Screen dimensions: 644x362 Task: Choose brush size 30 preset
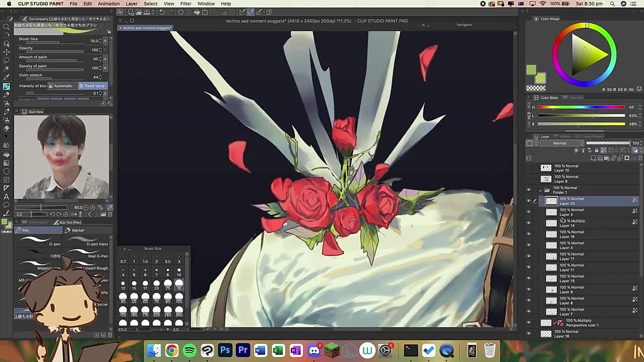tap(179, 284)
